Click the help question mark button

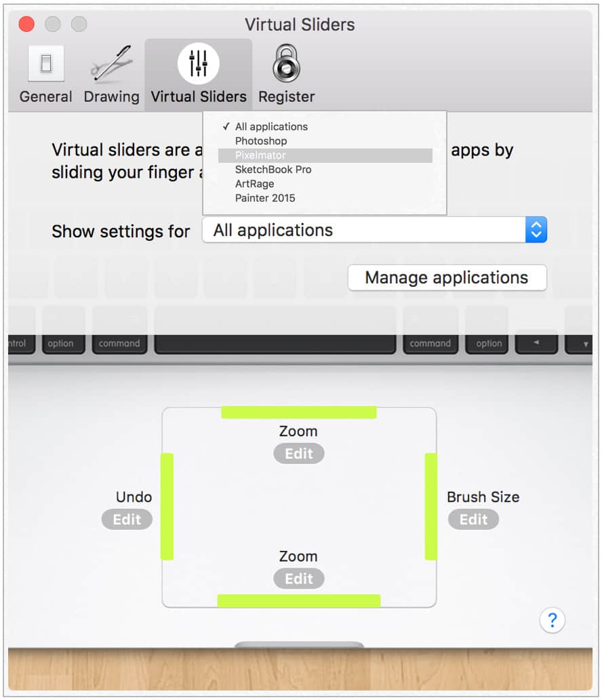tap(553, 620)
